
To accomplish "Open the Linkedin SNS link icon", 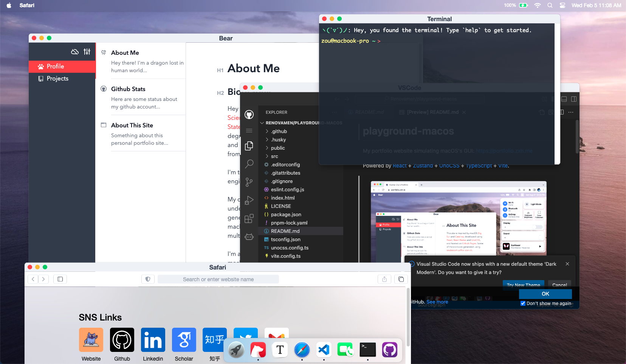I will coord(153,340).
